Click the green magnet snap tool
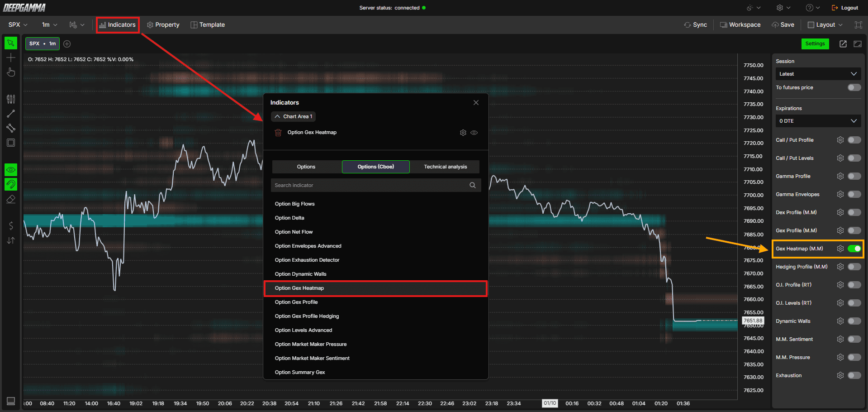 (x=11, y=184)
